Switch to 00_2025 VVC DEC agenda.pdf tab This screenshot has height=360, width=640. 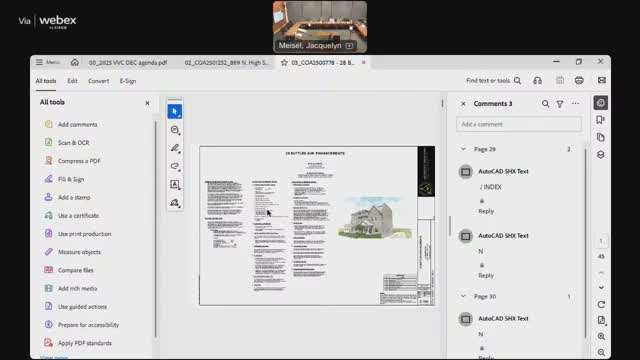pyautogui.click(x=128, y=62)
